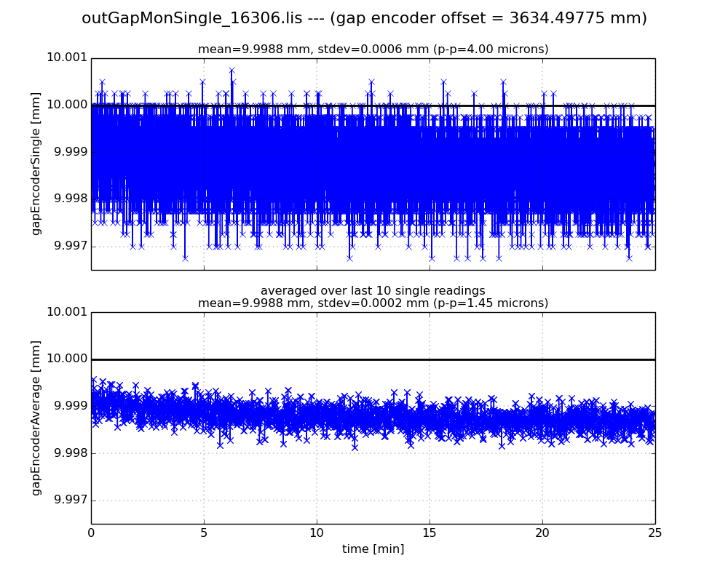Click the x-axis tick label 10
Viewport: 728px width, 582px height.
click(317, 533)
